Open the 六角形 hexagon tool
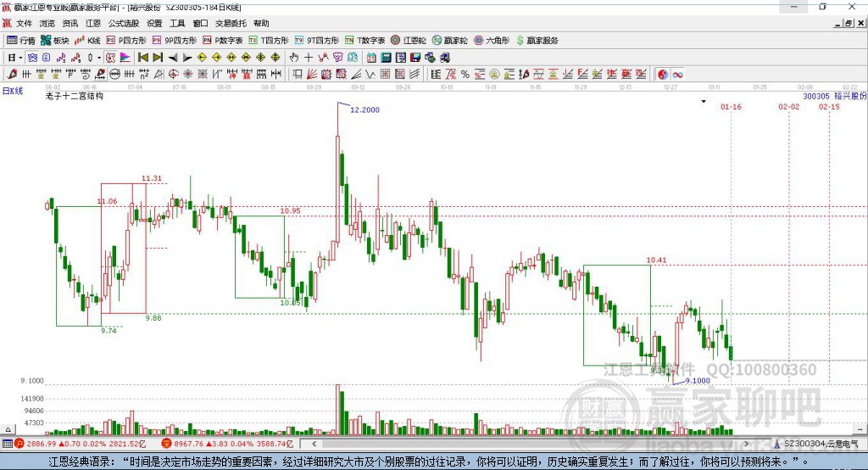The image size is (868, 470). pyautogui.click(x=492, y=41)
